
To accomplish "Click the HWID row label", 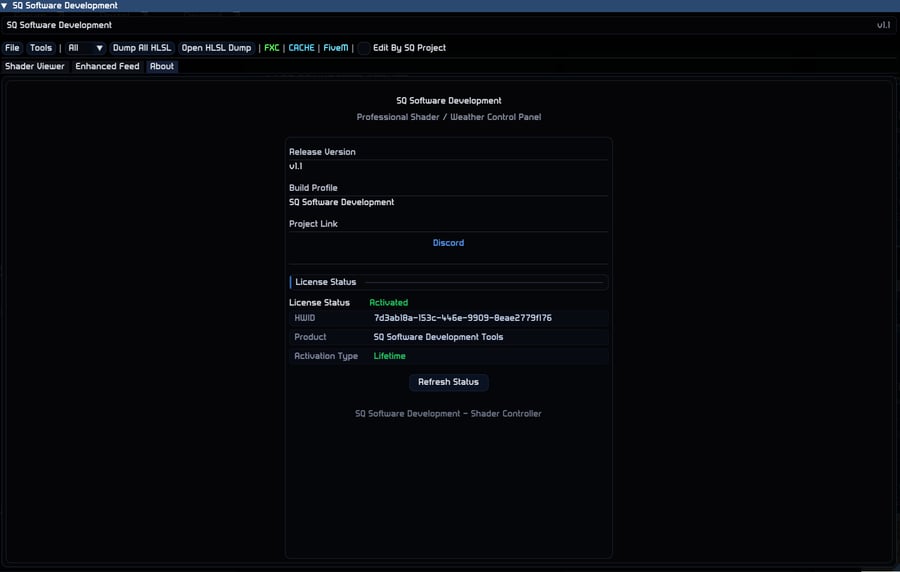I will click(x=305, y=318).
